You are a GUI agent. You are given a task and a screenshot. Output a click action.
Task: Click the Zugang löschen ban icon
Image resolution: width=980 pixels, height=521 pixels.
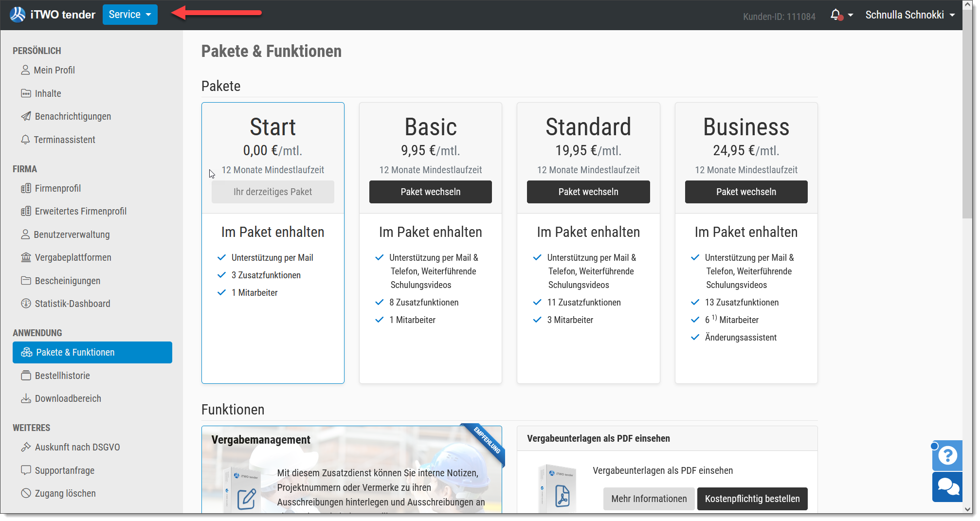tap(26, 493)
